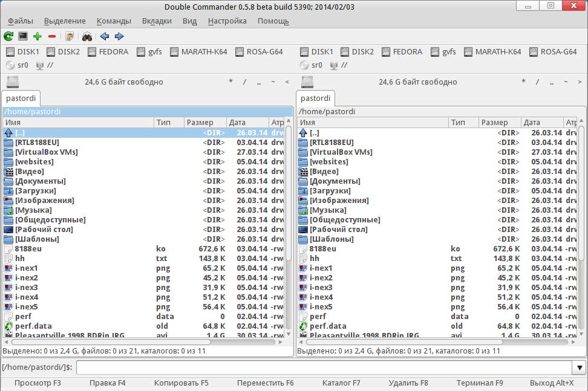Screen dimensions: 588x391
Task: Click the green plus select-group icon
Action: pos(37,36)
